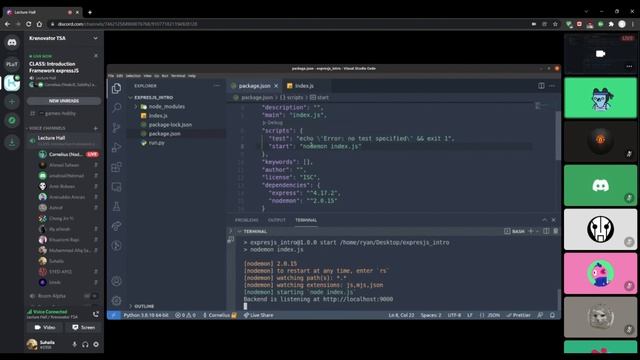Open the VS Code Search magnifier icon
The image size is (640, 360).
[x=116, y=108]
